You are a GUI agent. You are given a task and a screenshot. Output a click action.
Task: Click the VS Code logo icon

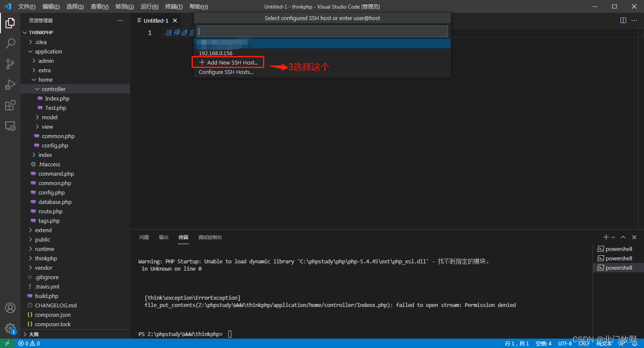[8, 6]
